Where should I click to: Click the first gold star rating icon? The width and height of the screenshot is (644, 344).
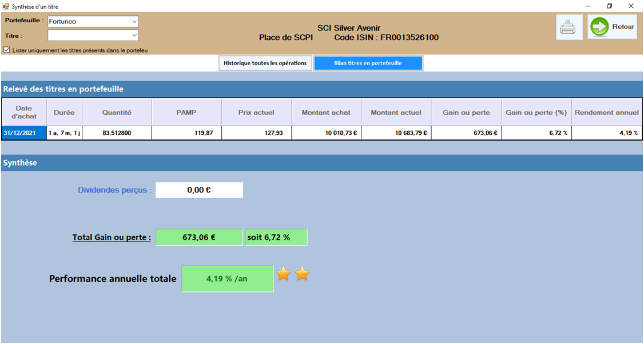click(283, 273)
